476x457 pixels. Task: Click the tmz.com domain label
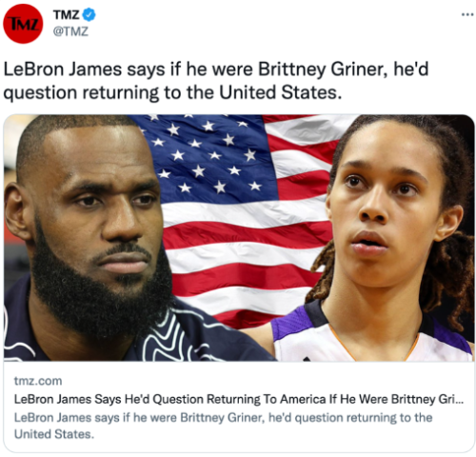coord(38,381)
